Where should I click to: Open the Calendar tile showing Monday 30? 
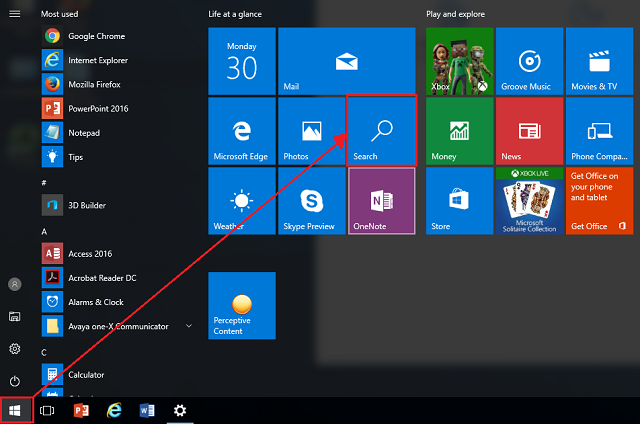coord(242,61)
